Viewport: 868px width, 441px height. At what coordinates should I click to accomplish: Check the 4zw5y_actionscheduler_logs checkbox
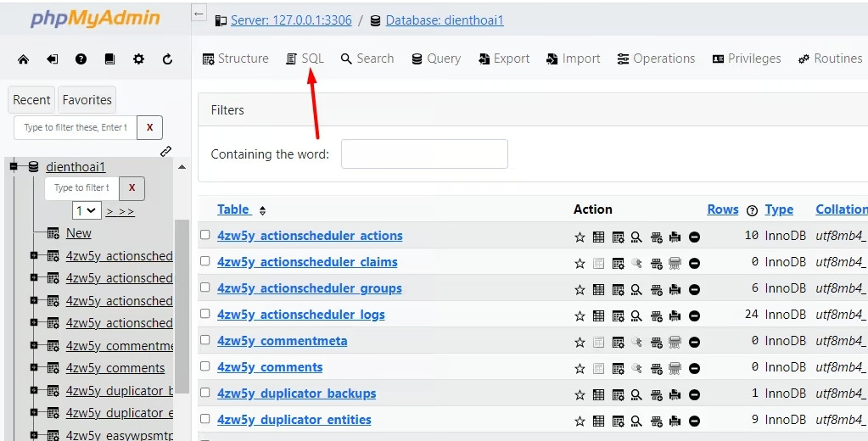(x=204, y=313)
